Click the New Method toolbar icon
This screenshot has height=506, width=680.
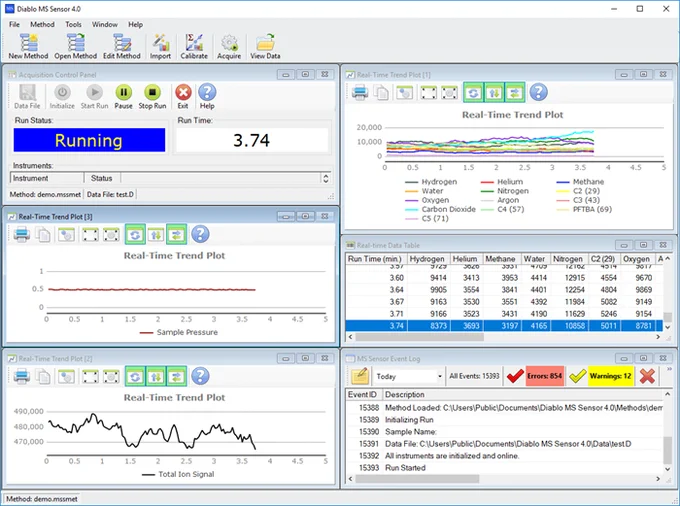(28, 46)
